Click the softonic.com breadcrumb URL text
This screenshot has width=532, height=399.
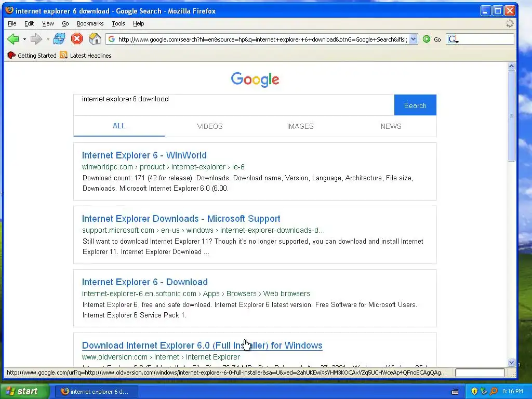pyautogui.click(x=196, y=294)
